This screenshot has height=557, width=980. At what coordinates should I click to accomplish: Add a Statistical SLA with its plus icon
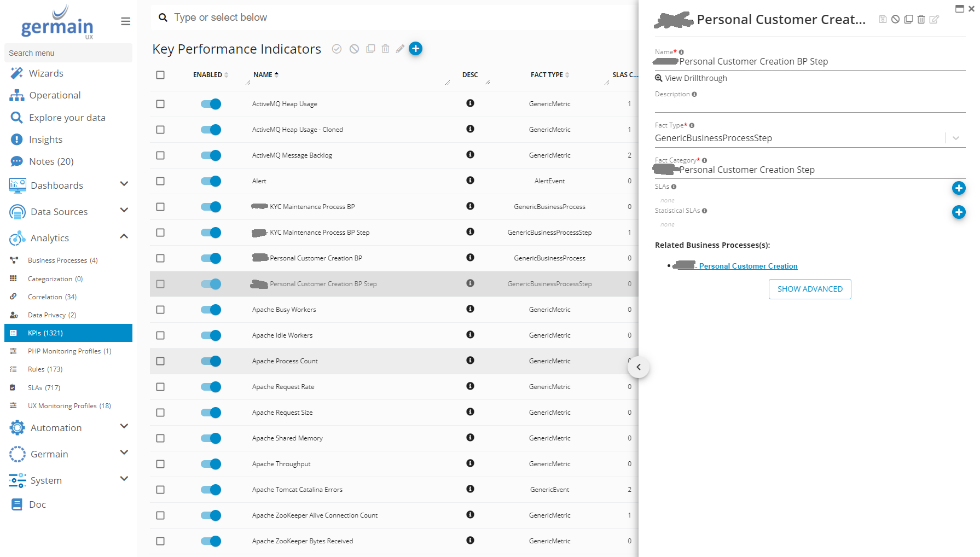click(958, 212)
